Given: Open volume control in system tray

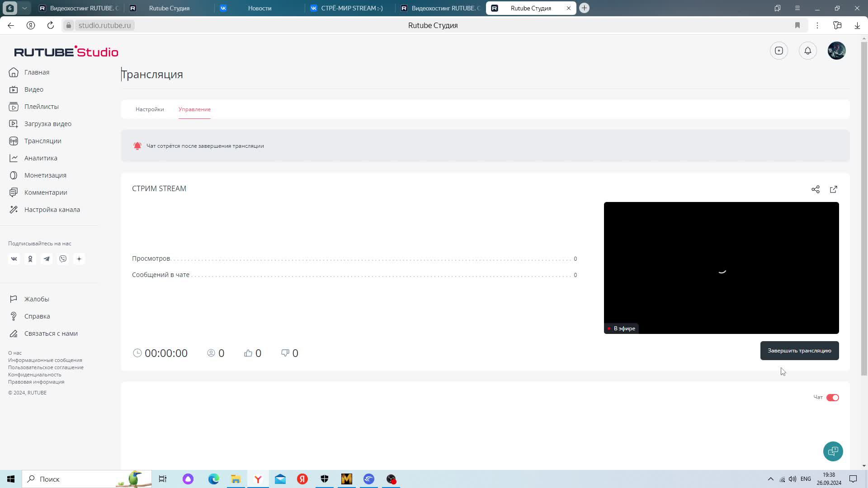Looking at the screenshot, I should [x=793, y=479].
